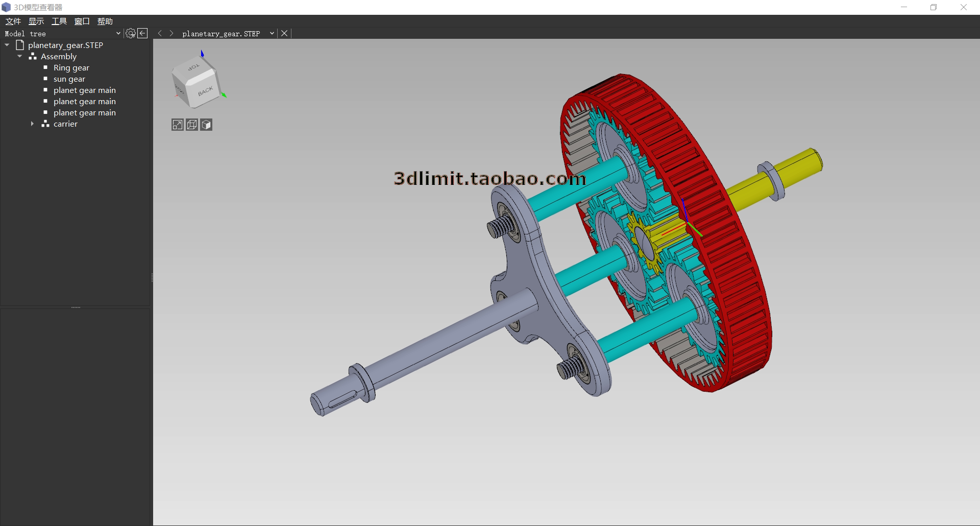Open the 文件 menu

coord(13,21)
